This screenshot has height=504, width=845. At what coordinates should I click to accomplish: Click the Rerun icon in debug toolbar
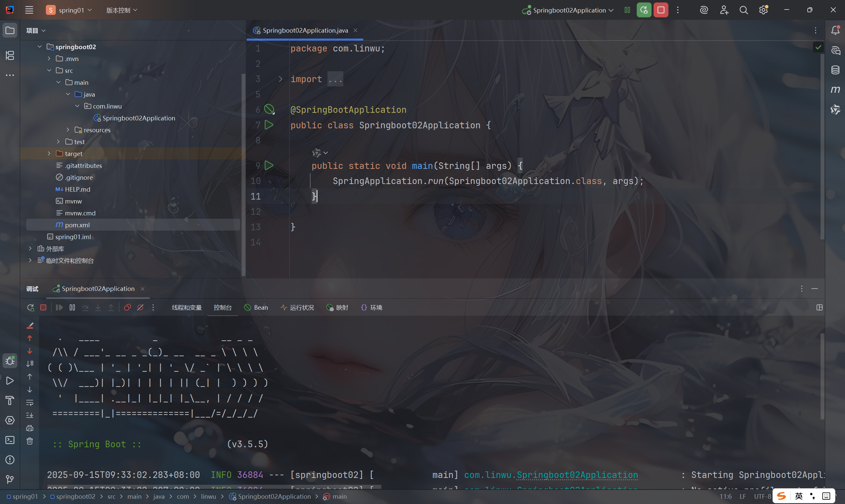31,307
